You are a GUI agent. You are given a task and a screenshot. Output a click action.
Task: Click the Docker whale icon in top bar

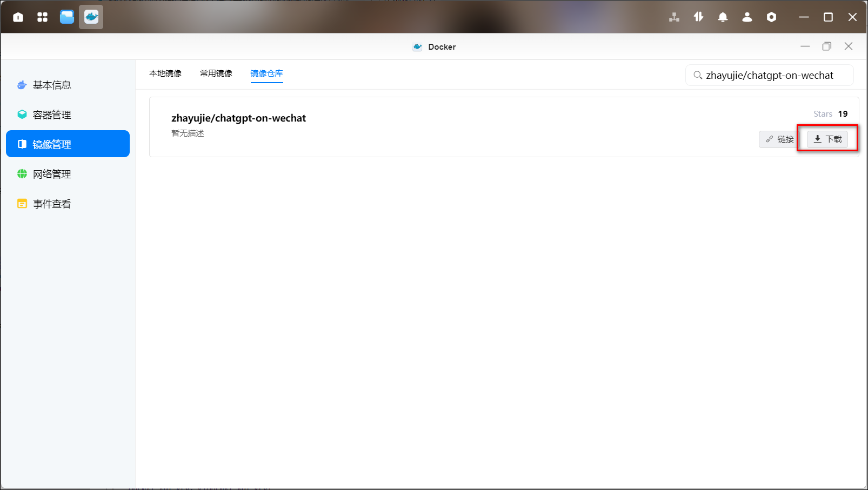91,17
